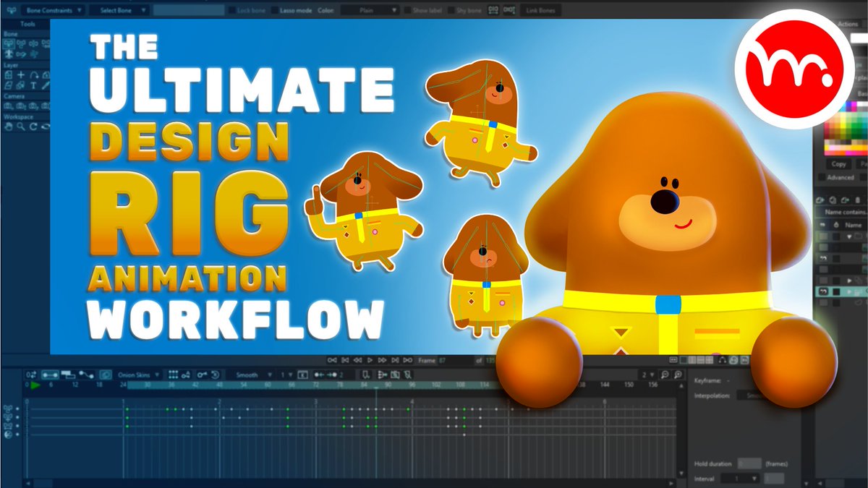Select the Transform Bone tool
Image resolution: width=868 pixels, height=488 pixels.
point(21,43)
